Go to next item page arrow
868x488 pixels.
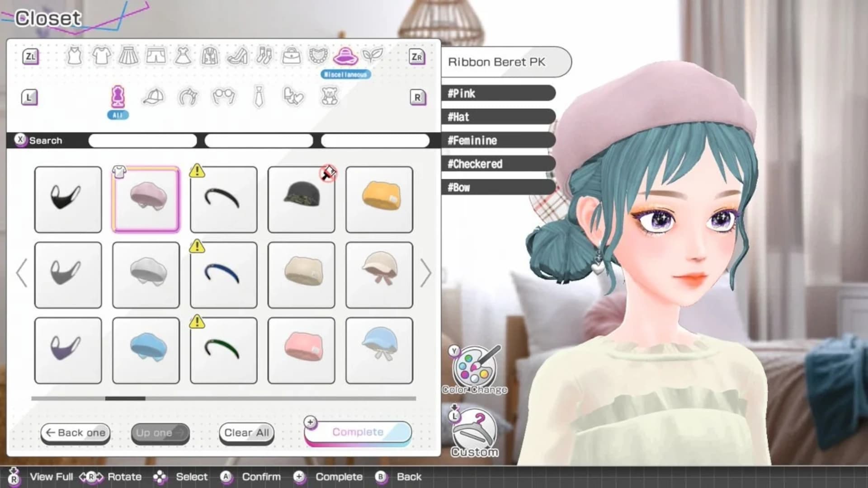click(425, 273)
